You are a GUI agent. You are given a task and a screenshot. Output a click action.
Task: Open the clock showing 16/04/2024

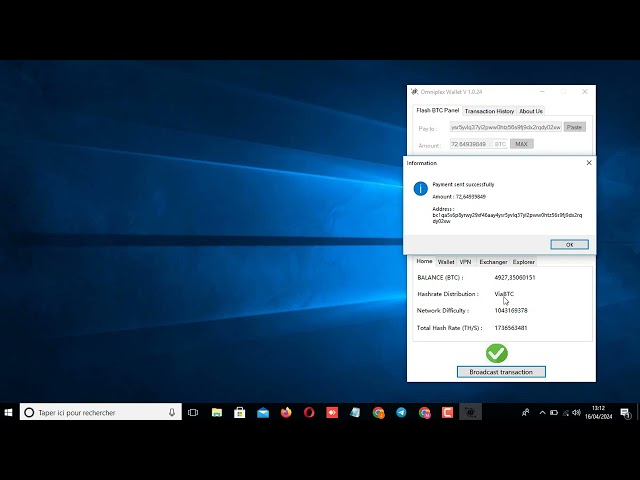coord(598,412)
